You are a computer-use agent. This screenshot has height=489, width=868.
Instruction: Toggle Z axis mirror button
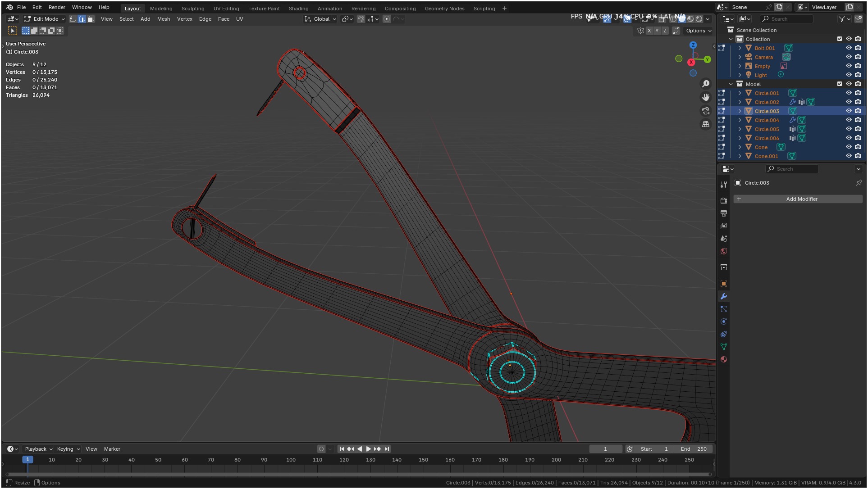[665, 31]
